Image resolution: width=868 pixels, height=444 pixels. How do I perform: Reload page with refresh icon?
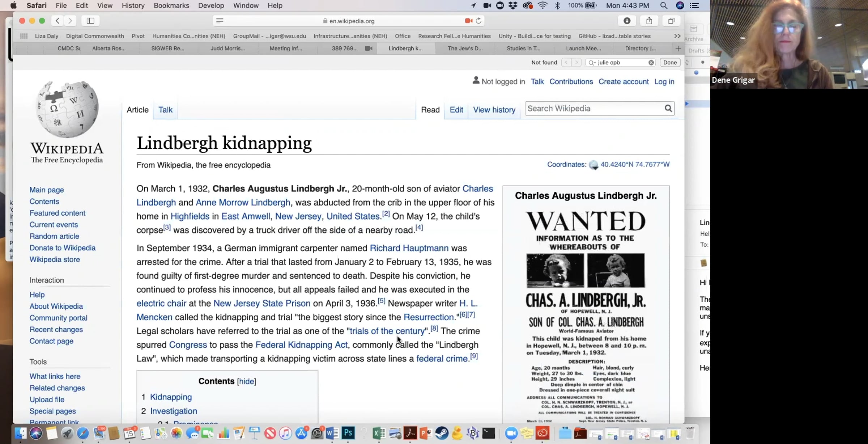tap(478, 21)
